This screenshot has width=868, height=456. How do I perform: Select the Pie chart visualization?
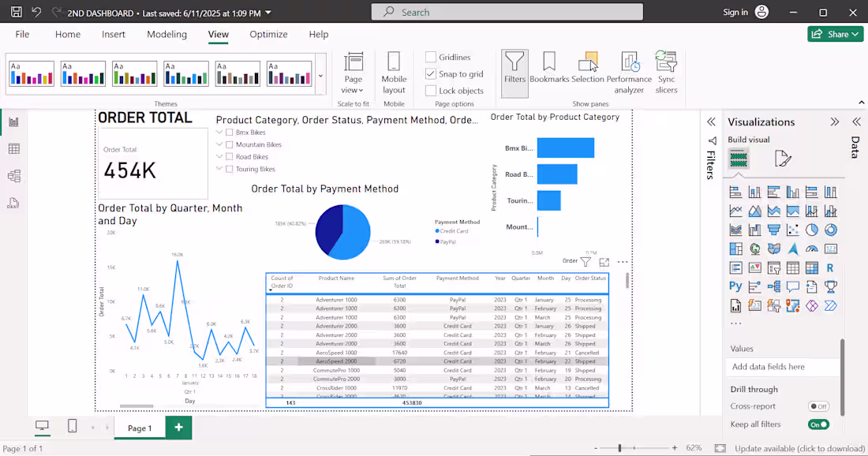[810, 229]
